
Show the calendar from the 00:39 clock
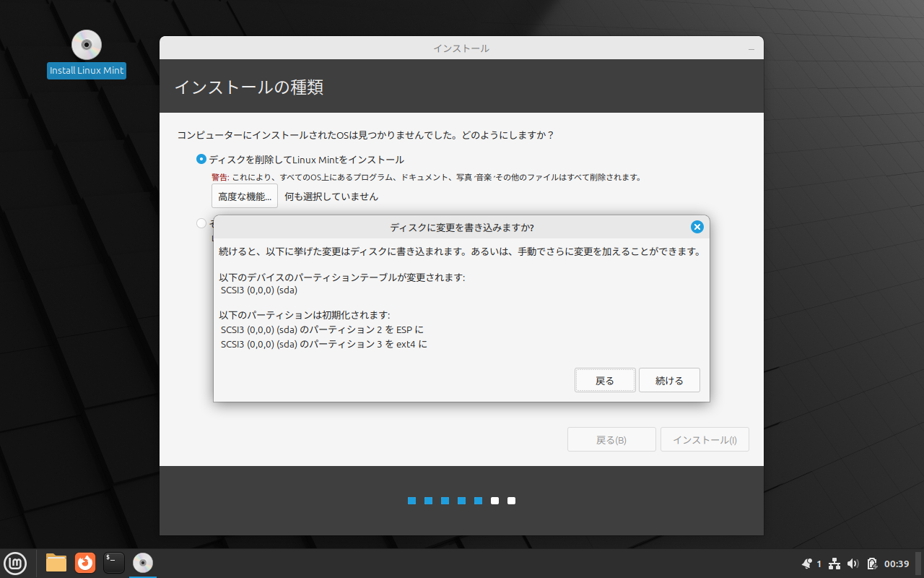tap(897, 564)
